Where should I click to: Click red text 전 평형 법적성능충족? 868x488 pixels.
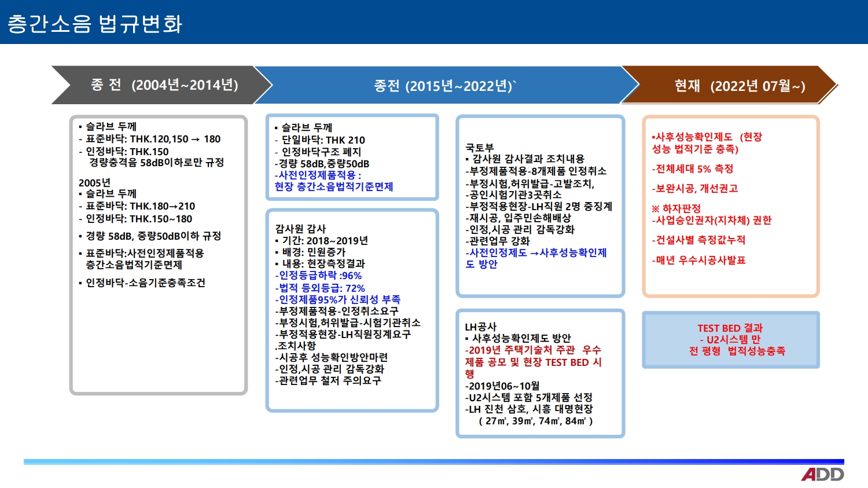[x=737, y=351]
